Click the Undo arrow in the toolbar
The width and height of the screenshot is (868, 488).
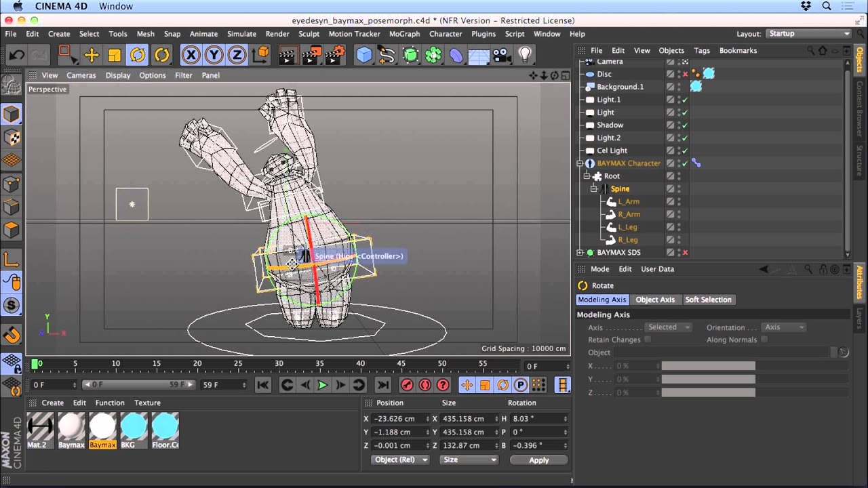click(16, 55)
